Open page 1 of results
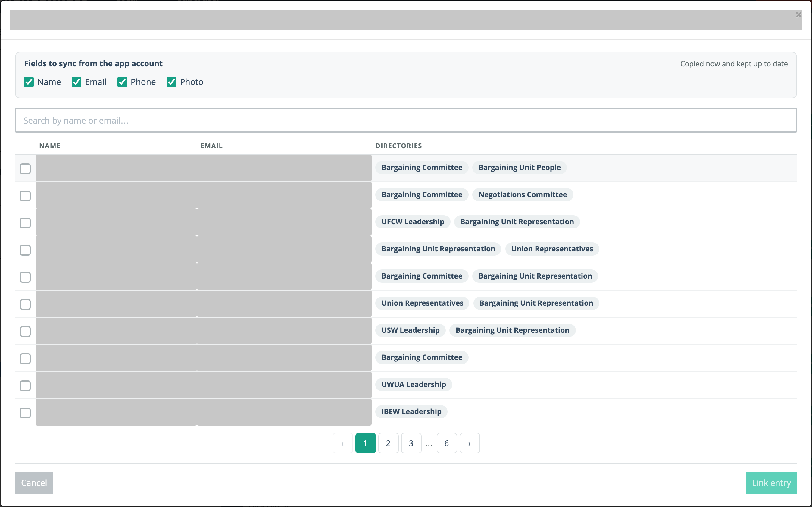This screenshot has width=812, height=507. [365, 443]
